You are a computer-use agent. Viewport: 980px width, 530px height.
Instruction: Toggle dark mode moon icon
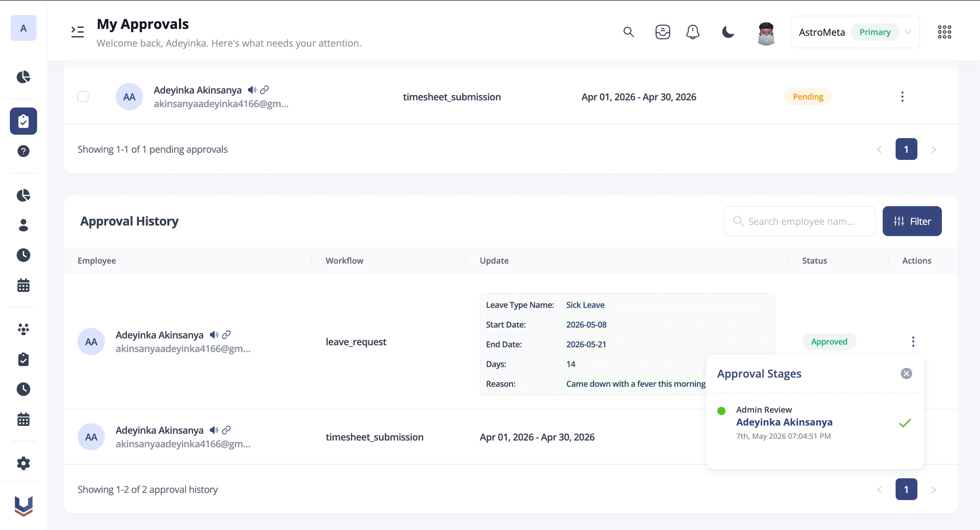point(728,32)
